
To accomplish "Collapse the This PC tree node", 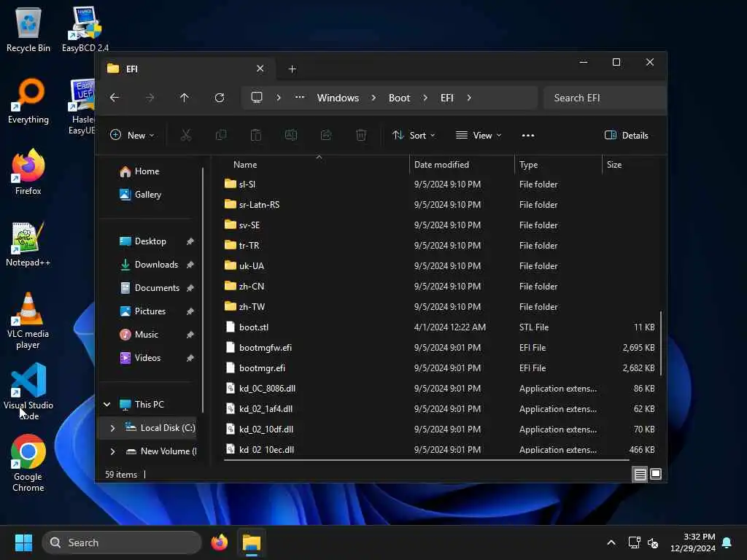I will (x=107, y=404).
